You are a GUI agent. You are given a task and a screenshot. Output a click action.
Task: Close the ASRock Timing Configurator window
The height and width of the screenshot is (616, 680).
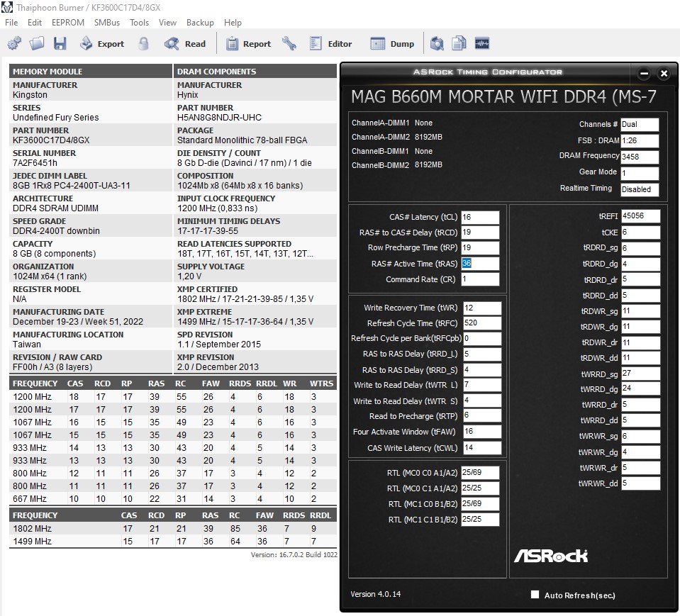[x=664, y=73]
